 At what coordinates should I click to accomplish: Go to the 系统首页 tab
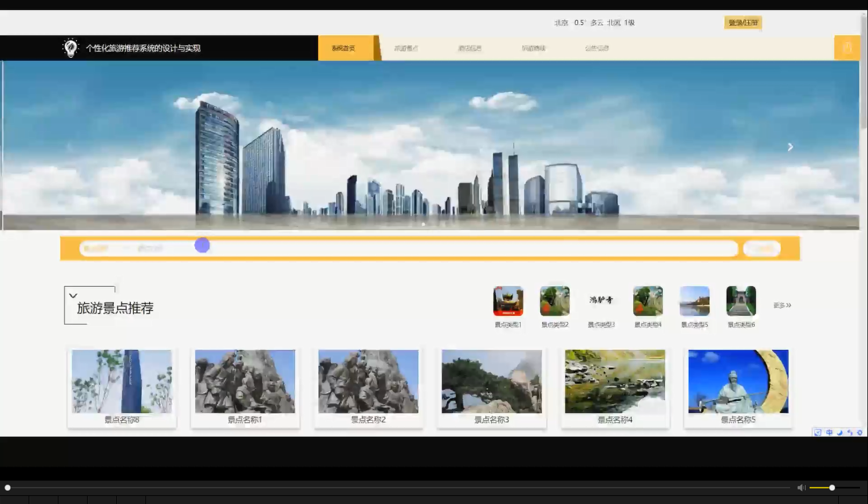tap(344, 48)
